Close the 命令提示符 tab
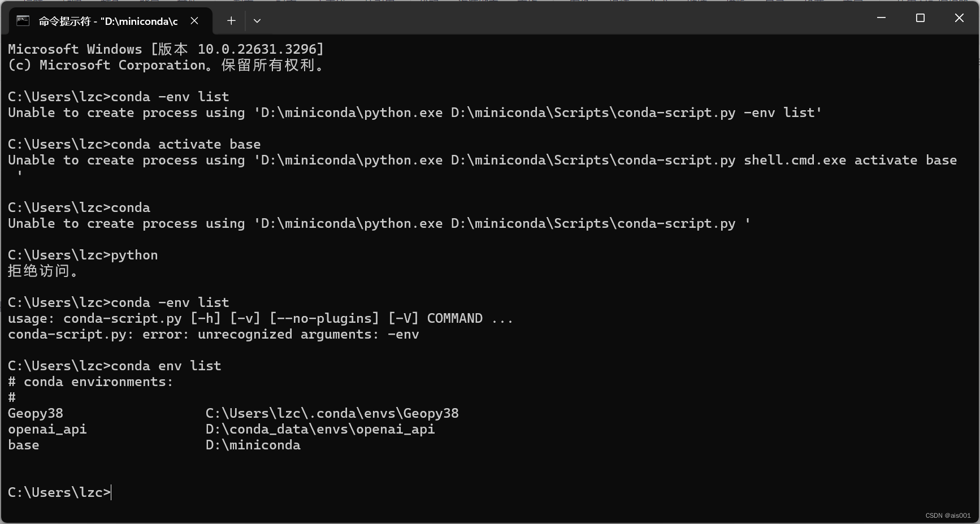 coord(194,20)
